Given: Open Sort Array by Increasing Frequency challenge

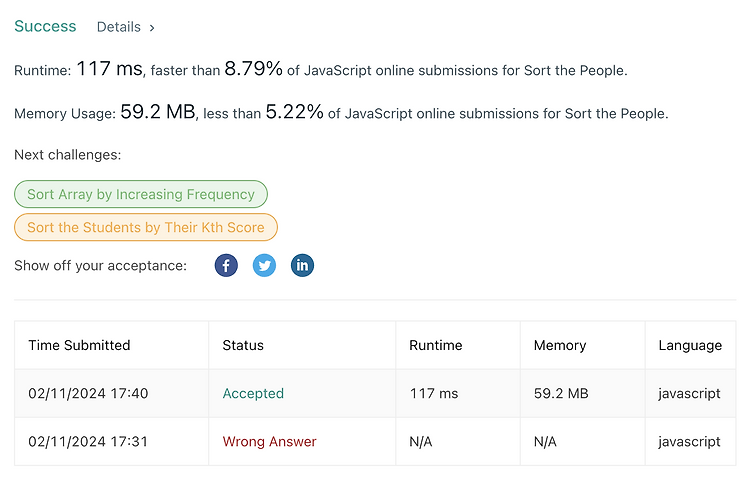Looking at the screenshot, I should pyautogui.click(x=141, y=194).
